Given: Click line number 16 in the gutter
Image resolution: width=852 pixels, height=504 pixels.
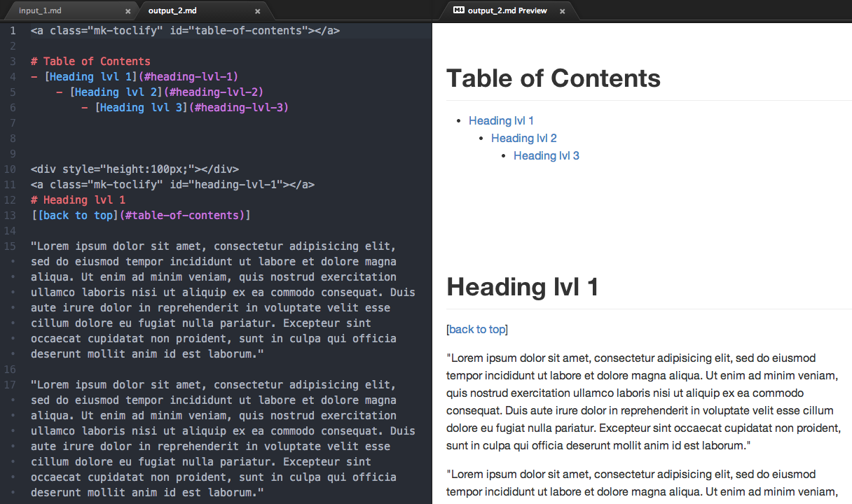Looking at the screenshot, I should coord(10,370).
